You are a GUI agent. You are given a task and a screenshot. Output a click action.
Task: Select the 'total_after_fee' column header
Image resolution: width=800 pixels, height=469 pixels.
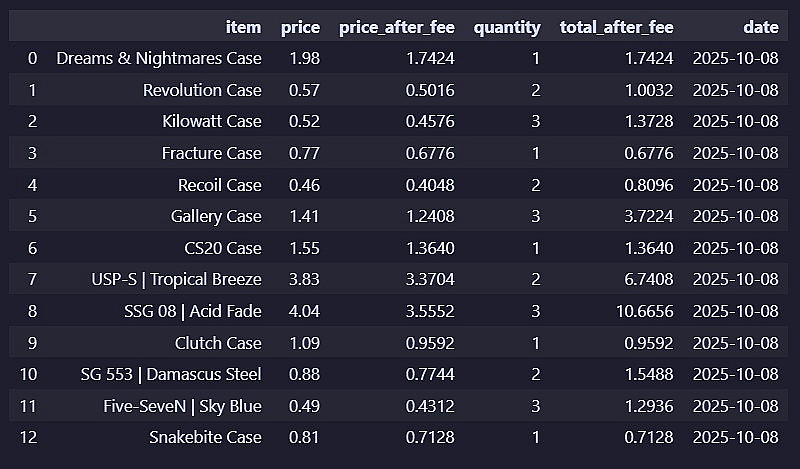point(616,27)
